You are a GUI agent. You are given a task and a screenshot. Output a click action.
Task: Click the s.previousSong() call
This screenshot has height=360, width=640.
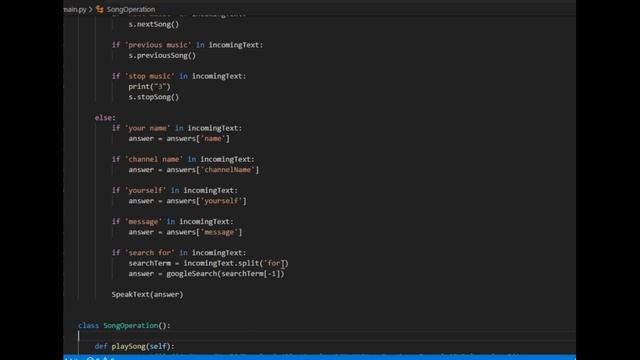click(162, 55)
